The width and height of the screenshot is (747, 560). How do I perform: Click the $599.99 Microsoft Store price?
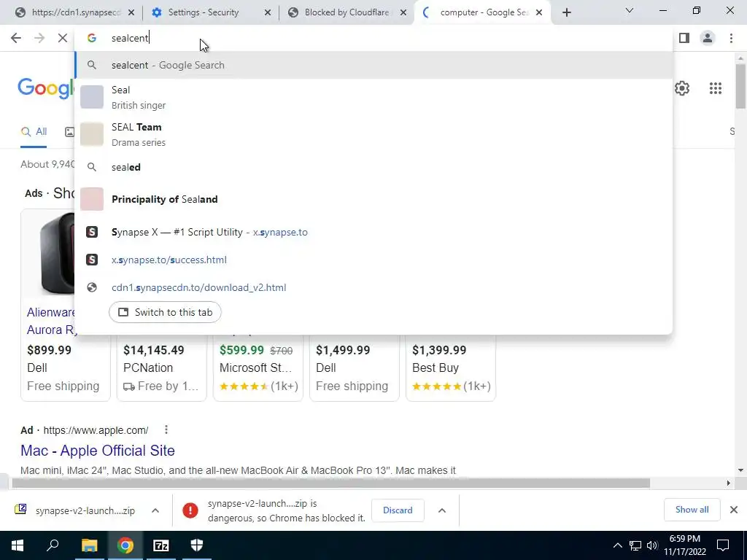(241, 350)
